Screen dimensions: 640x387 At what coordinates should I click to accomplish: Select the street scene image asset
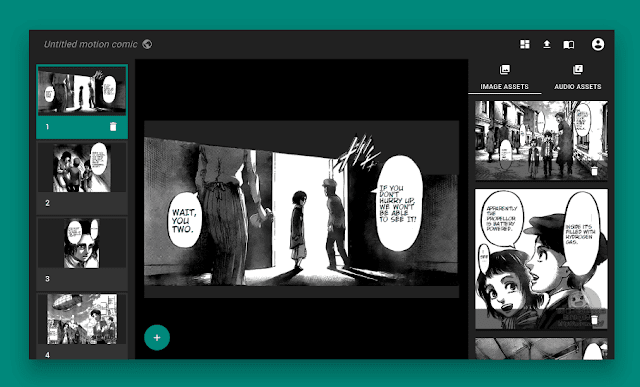coord(541,141)
